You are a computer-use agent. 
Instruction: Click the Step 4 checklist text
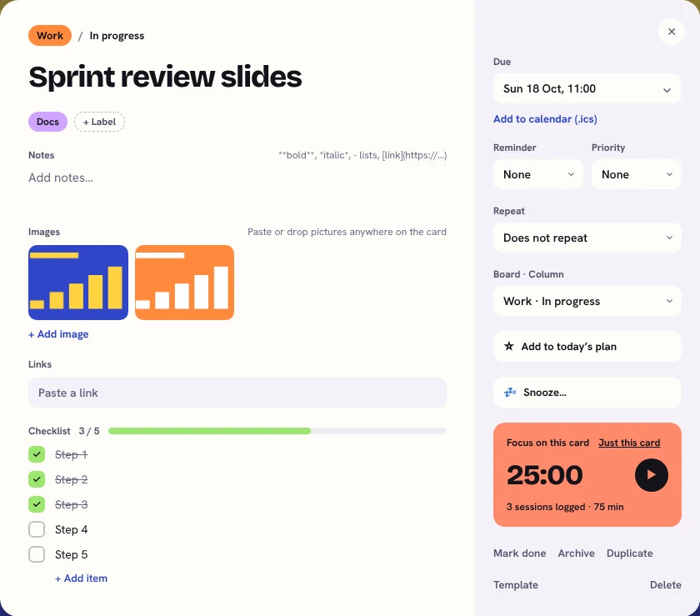(72, 529)
